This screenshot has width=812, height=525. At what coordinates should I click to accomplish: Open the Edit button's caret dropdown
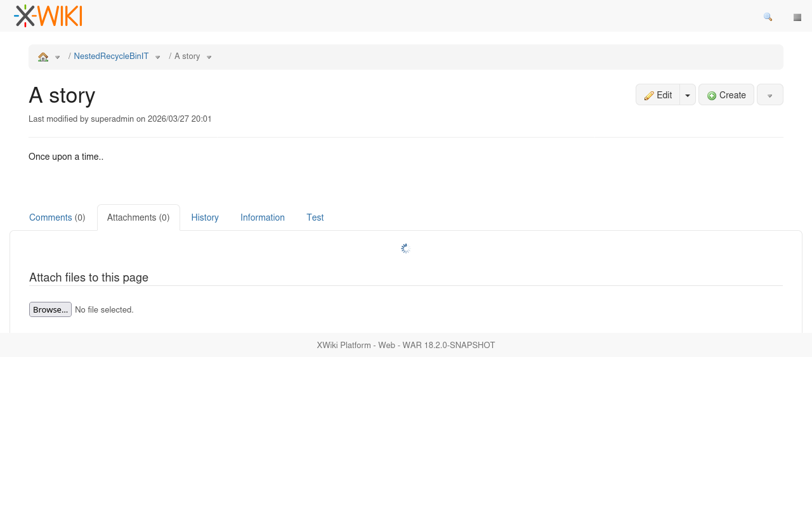(688, 95)
